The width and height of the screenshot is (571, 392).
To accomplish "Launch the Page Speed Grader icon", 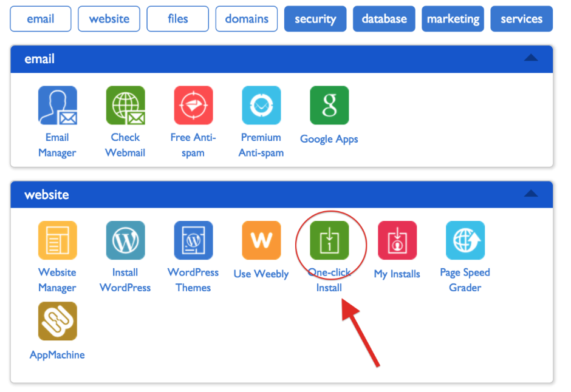I will coord(465,240).
